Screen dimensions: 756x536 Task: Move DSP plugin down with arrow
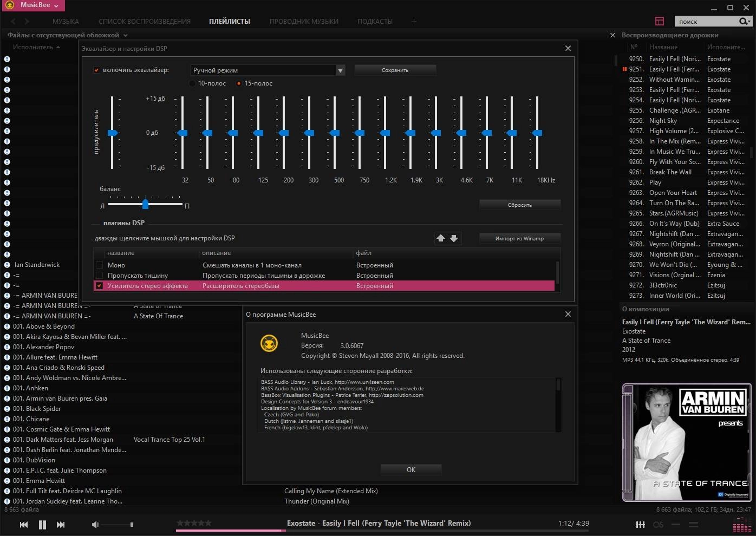[x=454, y=238]
